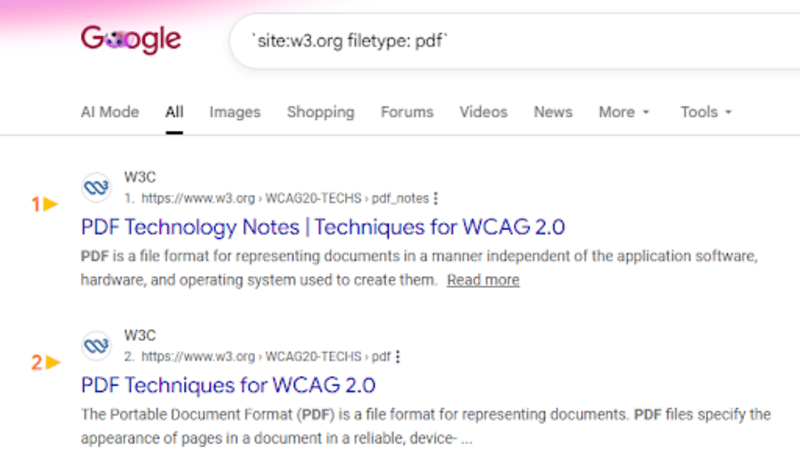Click Read more in first result snippet
The height and width of the screenshot is (475, 800).
pyautogui.click(x=483, y=280)
